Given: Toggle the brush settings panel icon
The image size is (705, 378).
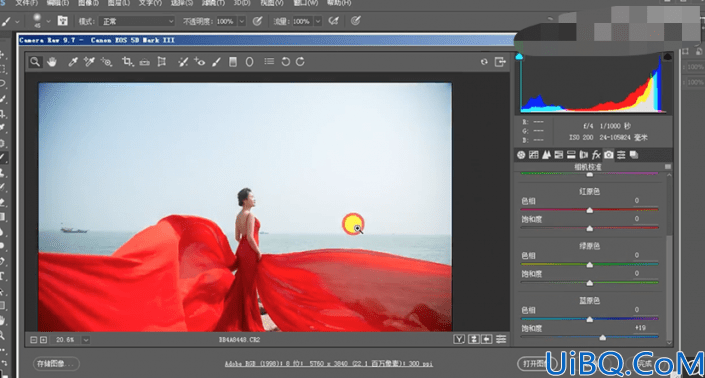Looking at the screenshot, I should (x=62, y=21).
